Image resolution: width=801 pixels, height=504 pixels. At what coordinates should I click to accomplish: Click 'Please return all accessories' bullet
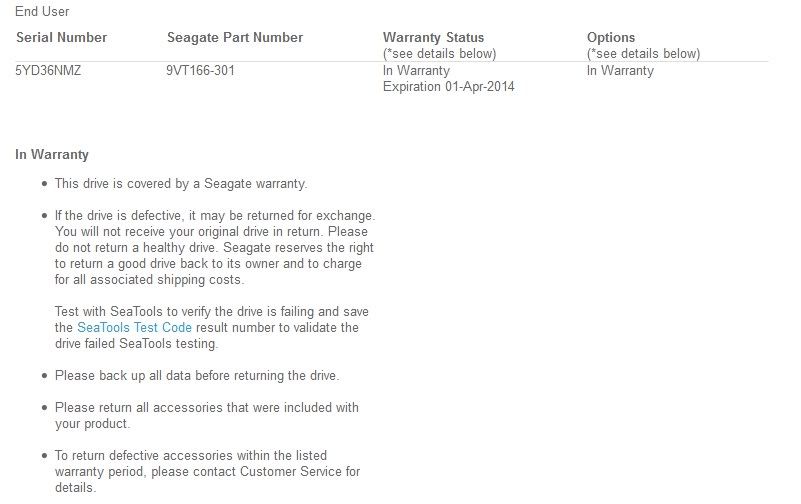click(x=207, y=415)
